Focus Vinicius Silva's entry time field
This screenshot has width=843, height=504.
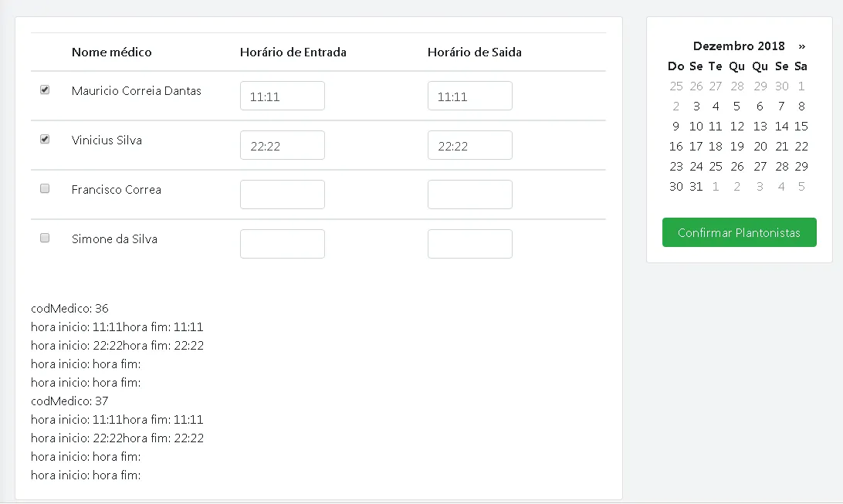282,145
